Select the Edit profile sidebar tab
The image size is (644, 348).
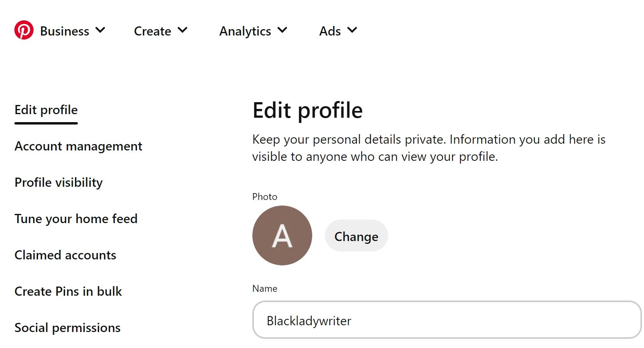point(46,110)
